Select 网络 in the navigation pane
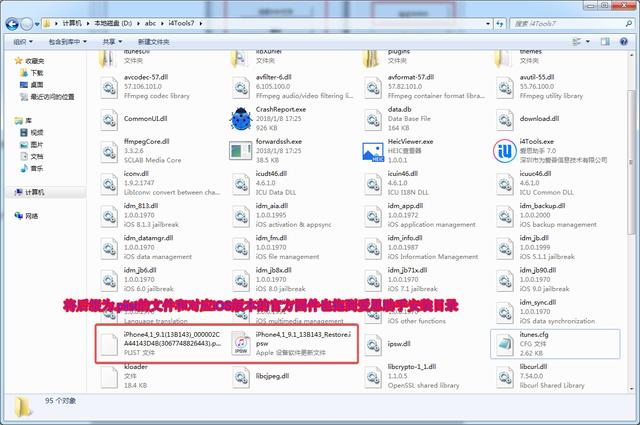 tap(31, 216)
